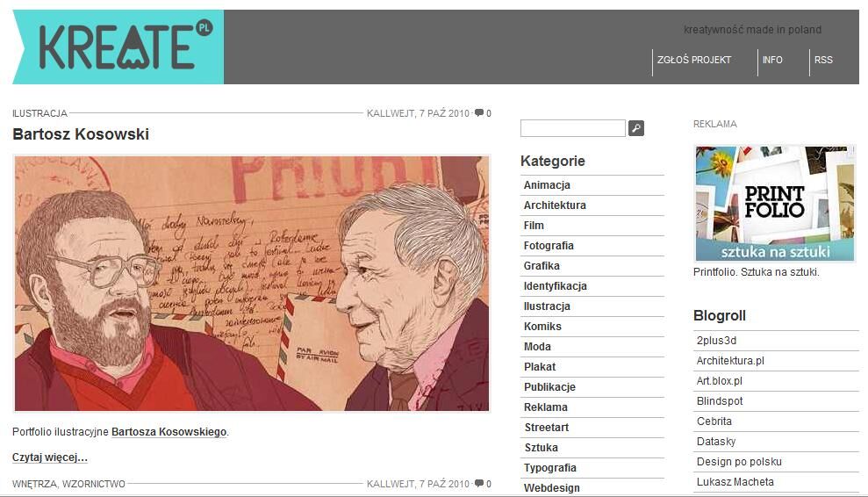Click the comment bubble icon on the Bartosz Kosowski post
The height and width of the screenshot is (497, 868).
coord(479,113)
